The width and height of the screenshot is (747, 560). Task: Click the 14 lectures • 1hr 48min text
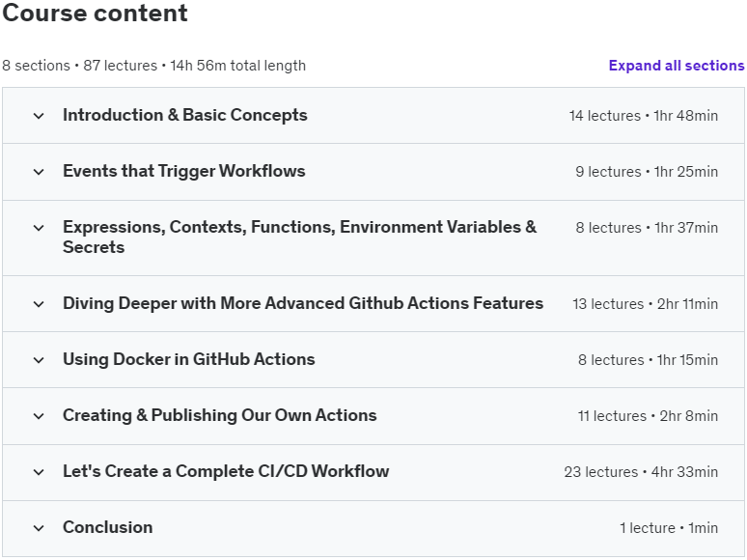(x=643, y=116)
